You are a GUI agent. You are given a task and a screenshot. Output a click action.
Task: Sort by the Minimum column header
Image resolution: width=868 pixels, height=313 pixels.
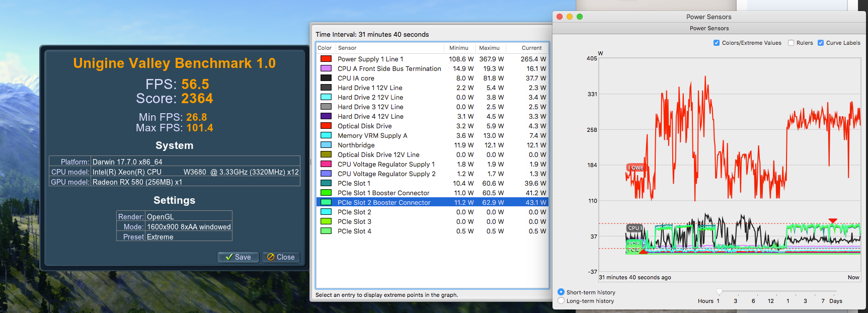[x=459, y=48]
